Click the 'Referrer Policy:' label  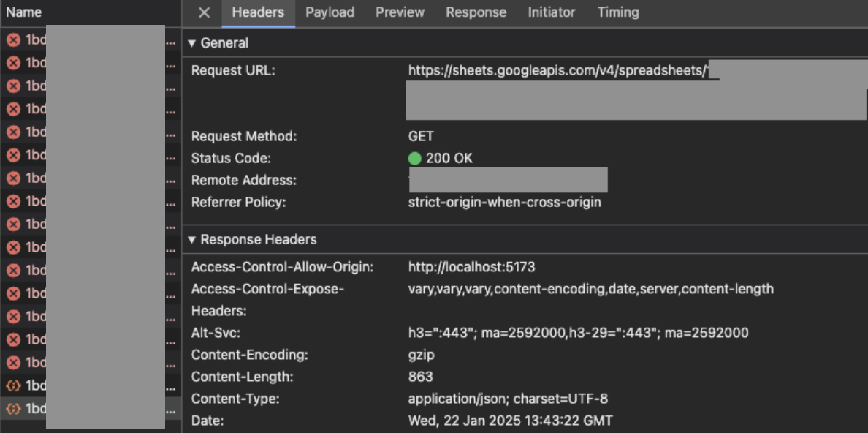[239, 203]
